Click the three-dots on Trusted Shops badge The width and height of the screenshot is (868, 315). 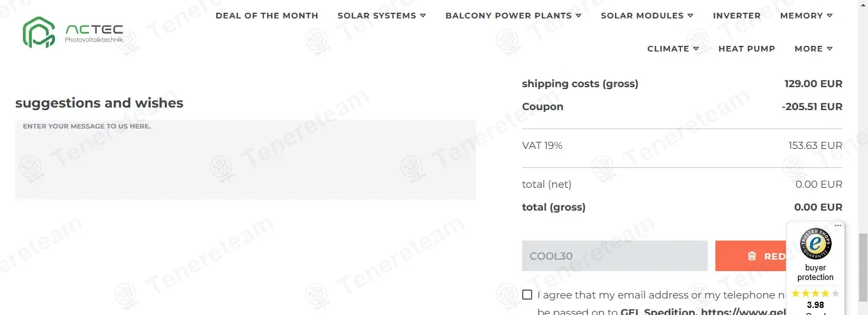[838, 225]
